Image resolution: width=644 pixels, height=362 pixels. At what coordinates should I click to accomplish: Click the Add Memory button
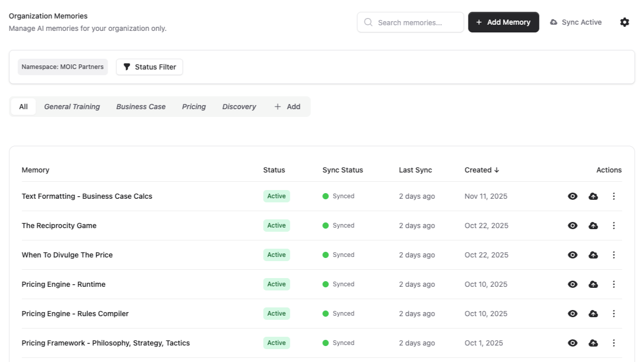503,22
